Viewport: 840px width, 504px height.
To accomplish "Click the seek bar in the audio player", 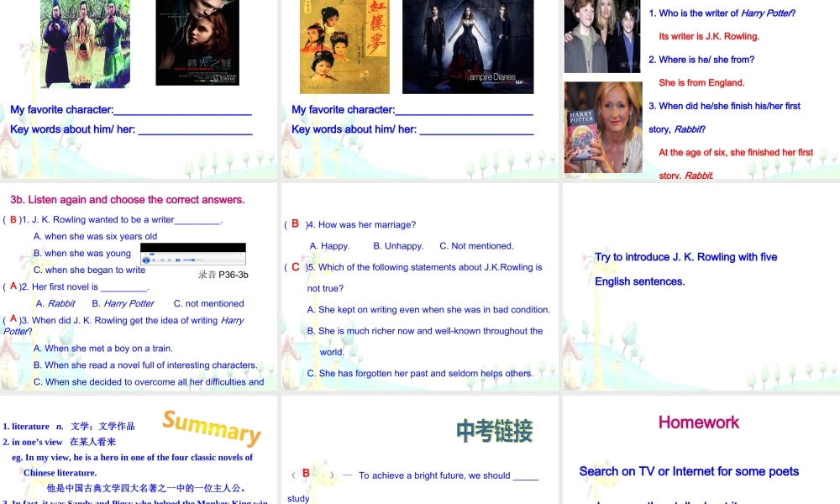I will pos(193,254).
